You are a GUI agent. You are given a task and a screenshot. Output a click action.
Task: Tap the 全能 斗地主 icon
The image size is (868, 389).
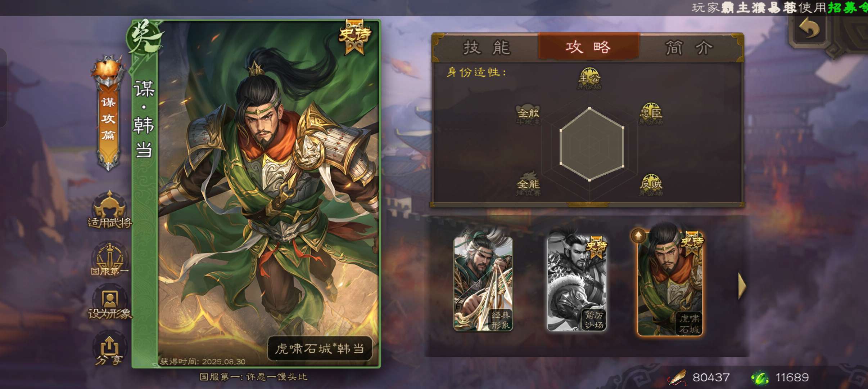coord(528,115)
